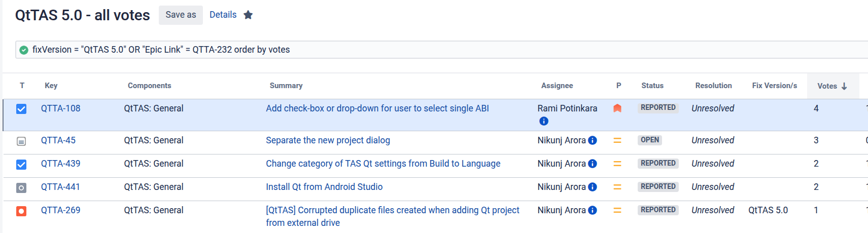Viewport: 868px width, 233px height.
Task: Sort by the Status column header
Action: 652,86
